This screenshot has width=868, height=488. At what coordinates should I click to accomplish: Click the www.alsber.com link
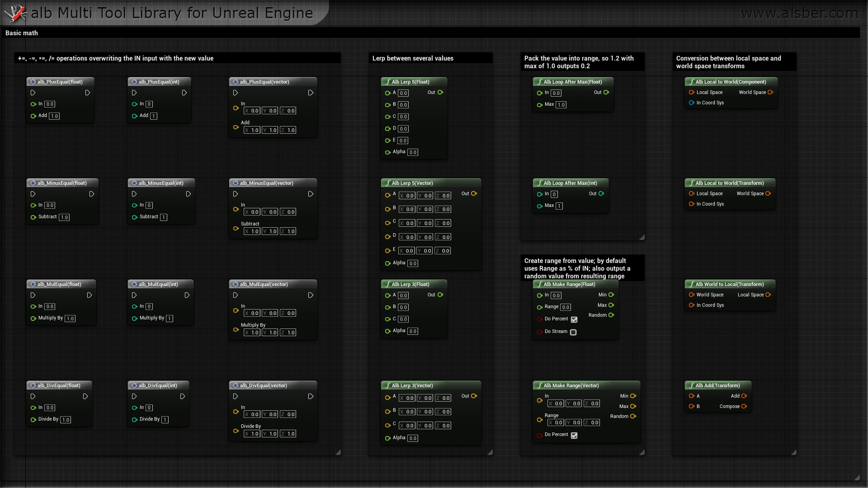pyautogui.click(x=800, y=13)
